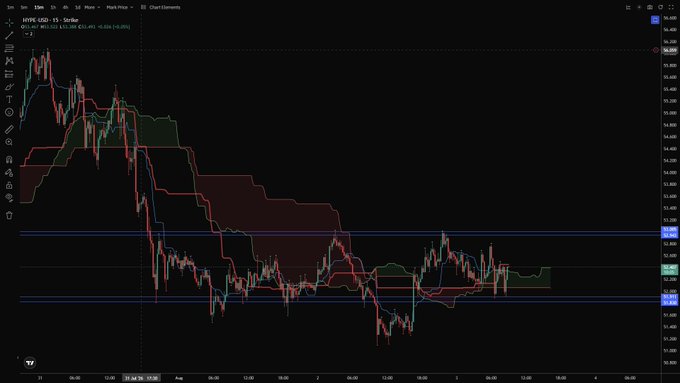
Task: Click the TradingView logo
Action: [x=30, y=363]
